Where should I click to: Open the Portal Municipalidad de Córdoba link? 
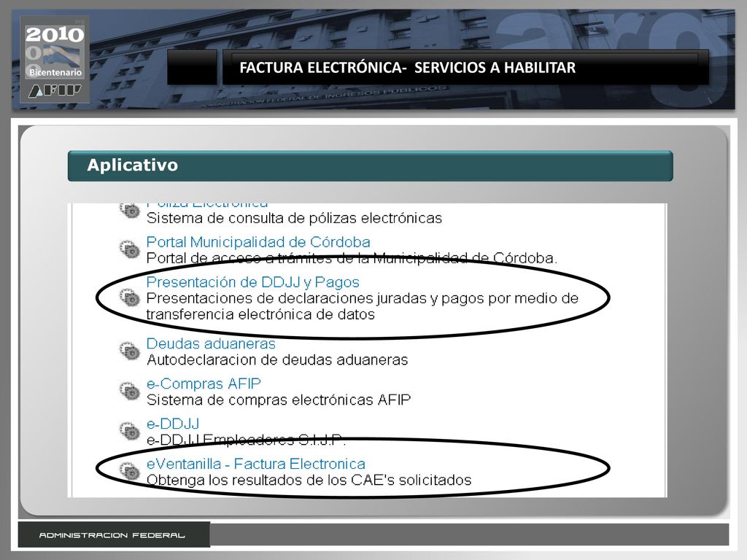coord(258,242)
